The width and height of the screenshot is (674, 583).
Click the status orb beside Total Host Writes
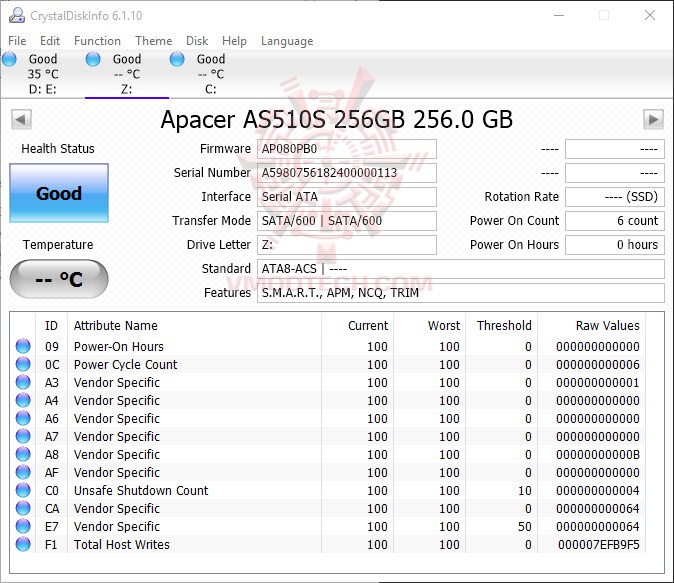tap(23, 545)
